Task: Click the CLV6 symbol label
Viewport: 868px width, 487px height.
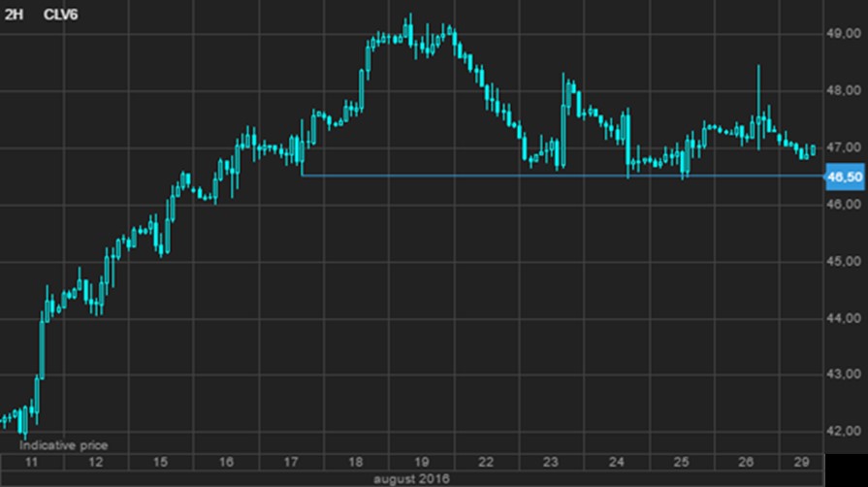Action: click(60, 15)
